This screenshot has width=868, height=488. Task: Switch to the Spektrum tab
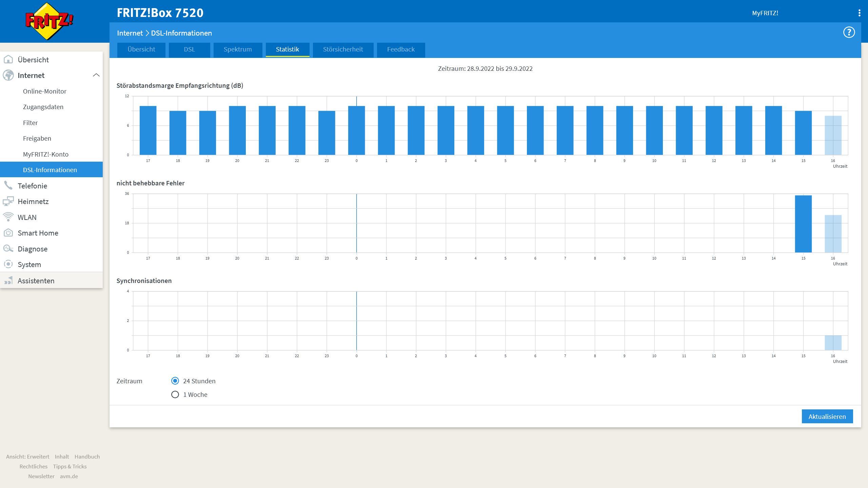[x=238, y=49]
